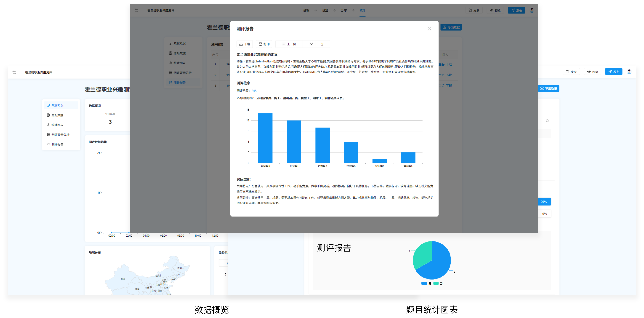Click the 100% progress indicator
Image resolution: width=644 pixels, height=318 pixels.
543,202
